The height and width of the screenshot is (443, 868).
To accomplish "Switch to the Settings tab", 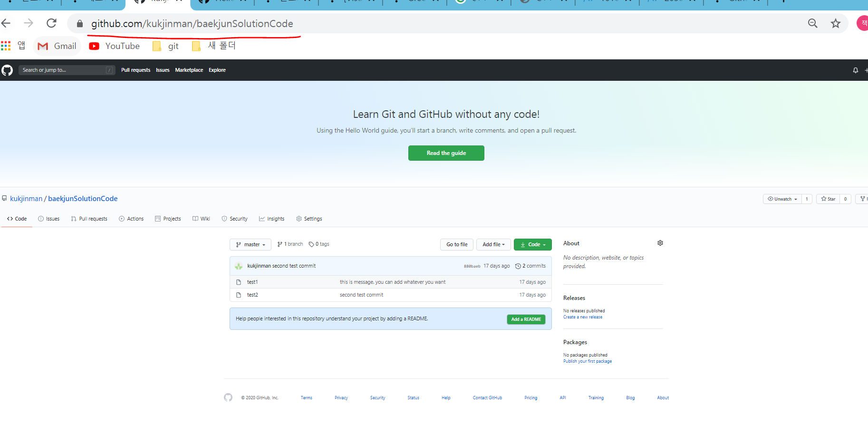I will tap(309, 219).
